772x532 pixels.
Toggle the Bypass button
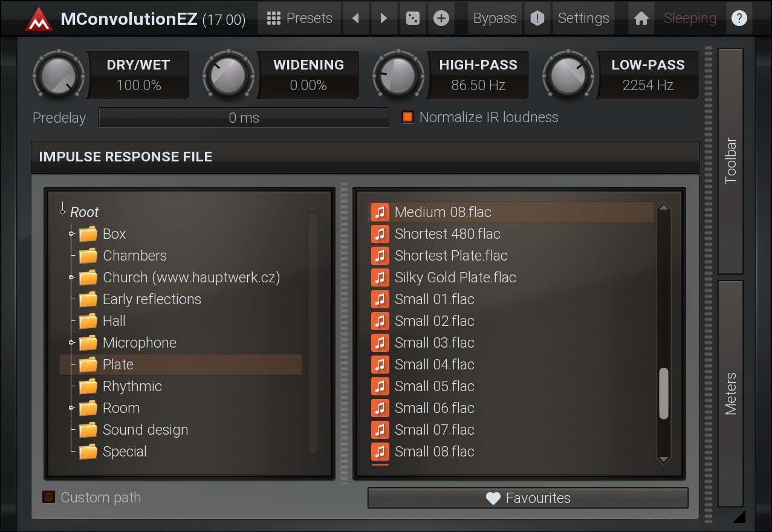(495, 19)
